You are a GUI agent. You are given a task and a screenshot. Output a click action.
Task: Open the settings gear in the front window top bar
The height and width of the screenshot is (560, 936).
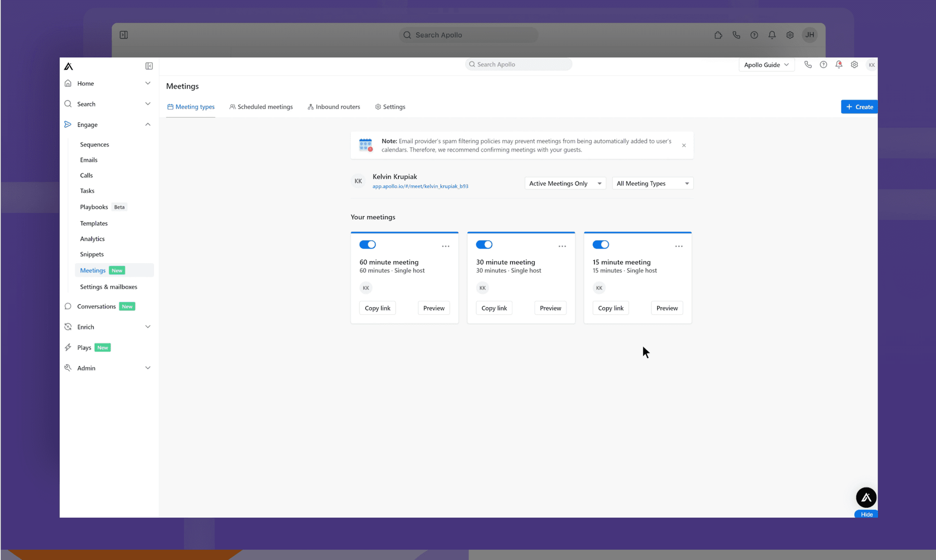[854, 64]
